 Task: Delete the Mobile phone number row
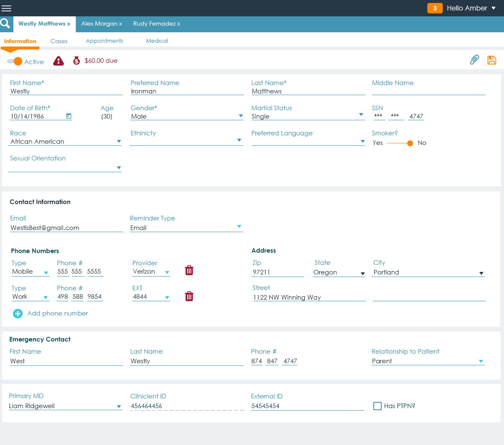189,270
